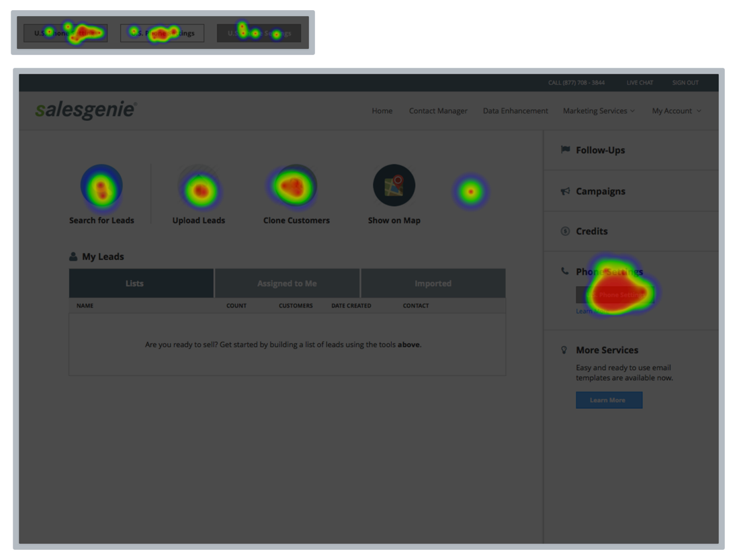Viewport: 735px width, 560px height.
Task: Open Contact Manager in the navigation
Action: 438,111
